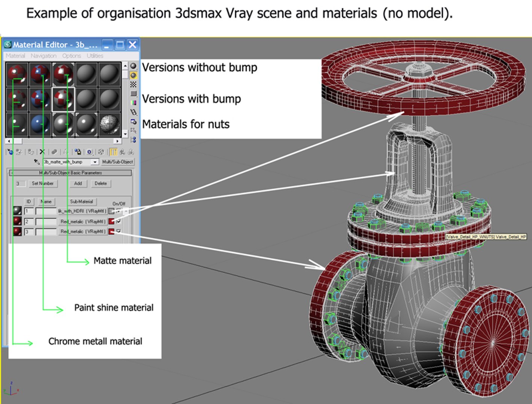
Task: Click the Sample Type sphere icon
Action: tap(133, 66)
